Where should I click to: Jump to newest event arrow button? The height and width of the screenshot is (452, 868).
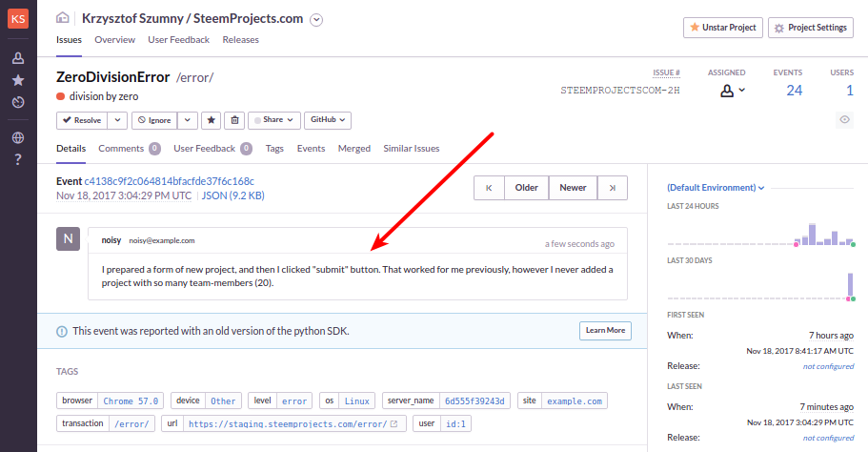(613, 188)
